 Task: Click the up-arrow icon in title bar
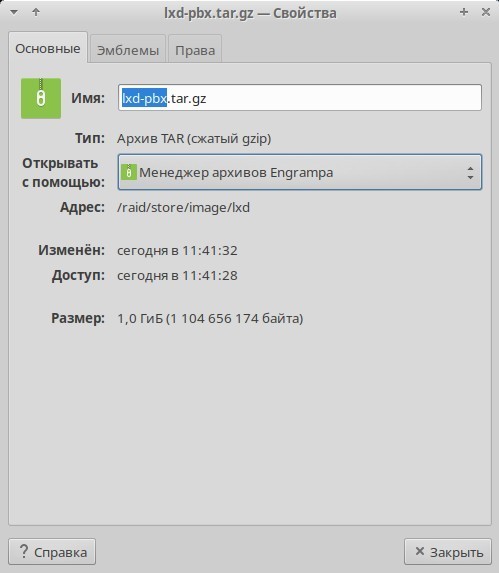click(x=36, y=12)
